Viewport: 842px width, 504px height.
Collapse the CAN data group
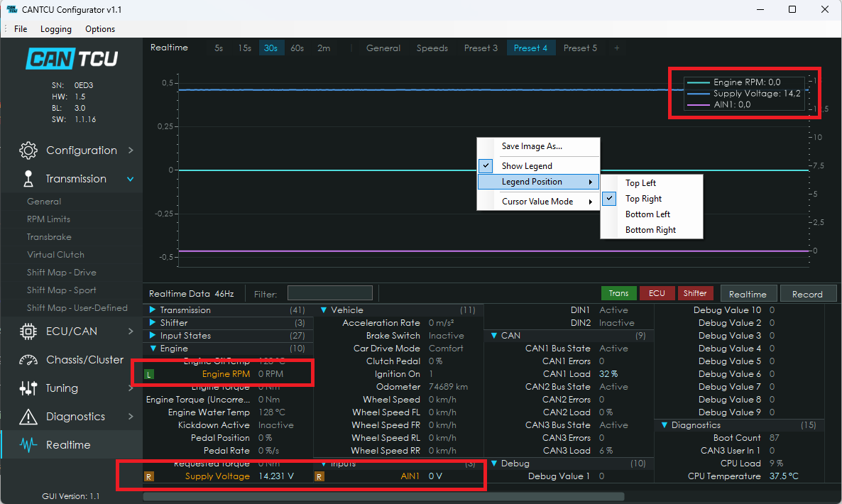493,336
